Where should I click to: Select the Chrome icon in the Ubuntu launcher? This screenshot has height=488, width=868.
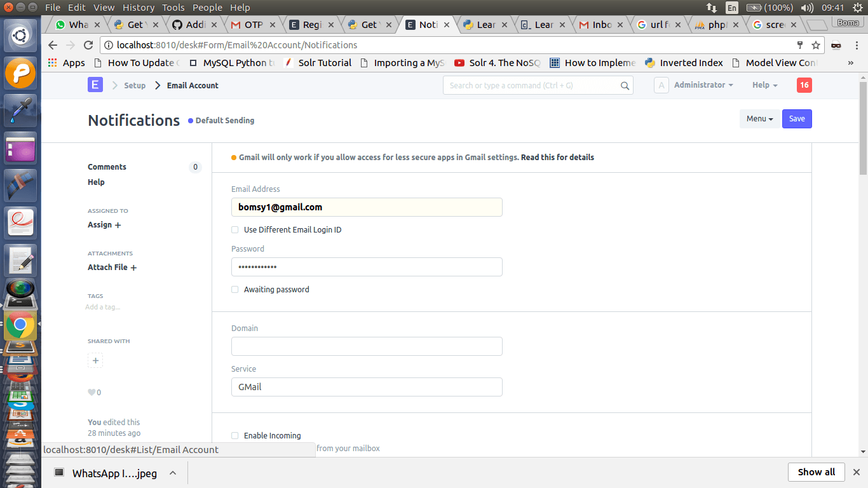20,325
